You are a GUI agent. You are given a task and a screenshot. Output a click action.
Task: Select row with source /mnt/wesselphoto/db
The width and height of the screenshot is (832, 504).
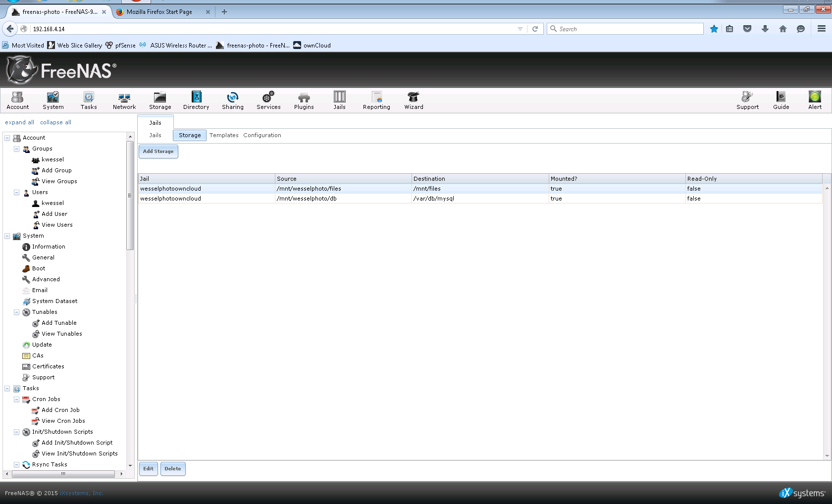click(x=307, y=199)
